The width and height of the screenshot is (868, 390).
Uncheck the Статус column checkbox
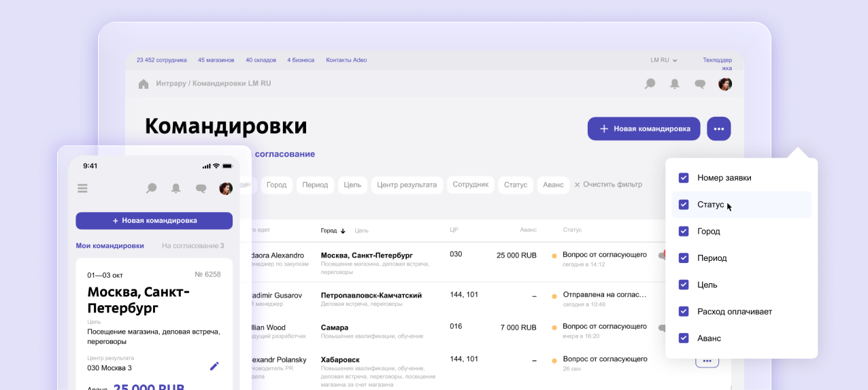684,205
